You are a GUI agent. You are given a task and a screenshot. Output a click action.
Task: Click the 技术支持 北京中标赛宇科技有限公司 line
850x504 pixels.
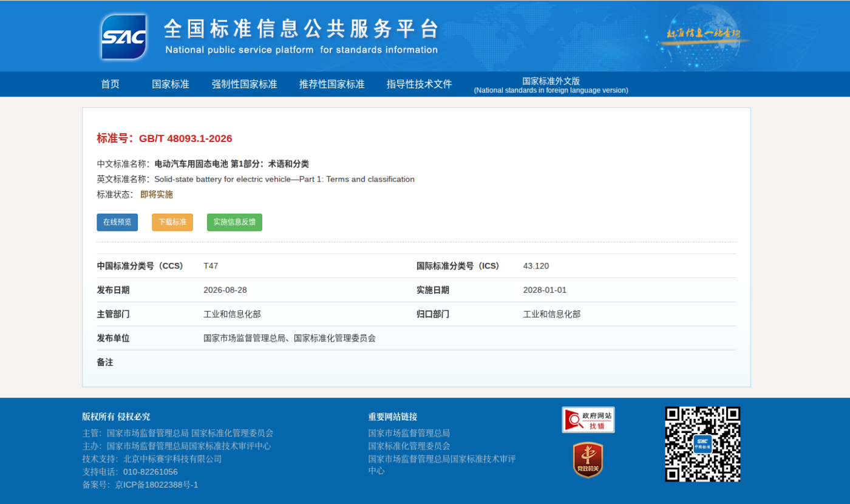[152, 459]
